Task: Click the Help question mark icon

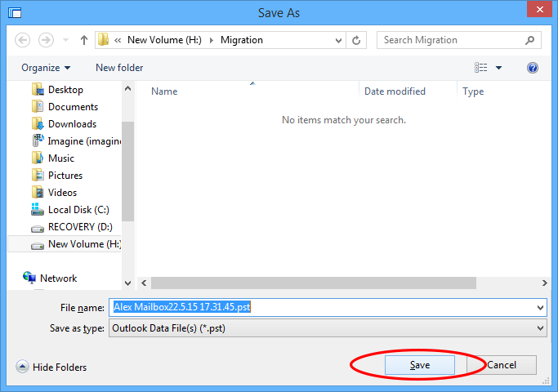Action: click(x=533, y=68)
